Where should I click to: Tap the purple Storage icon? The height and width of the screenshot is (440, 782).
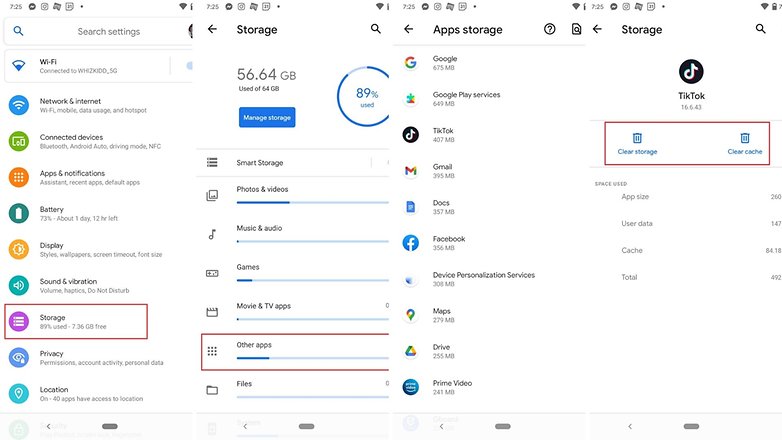point(18,321)
